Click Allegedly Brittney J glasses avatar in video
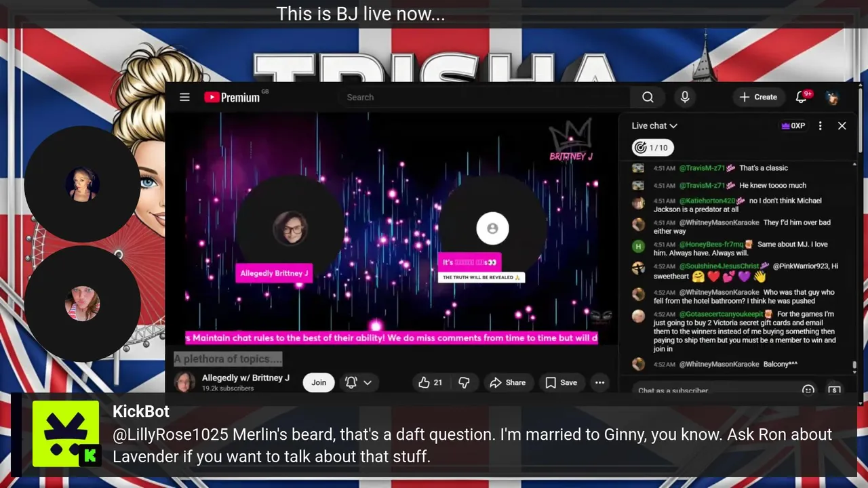This screenshot has width=868, height=488. point(290,228)
